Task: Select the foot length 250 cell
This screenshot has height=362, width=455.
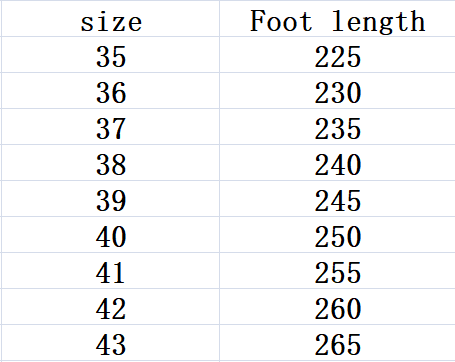Action: tap(337, 235)
